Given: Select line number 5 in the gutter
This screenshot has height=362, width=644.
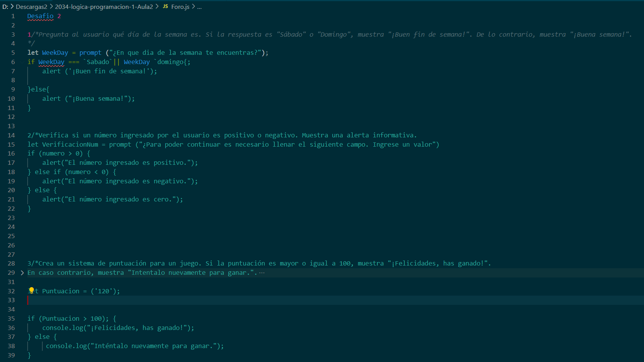Looking at the screenshot, I should tap(13, 52).
